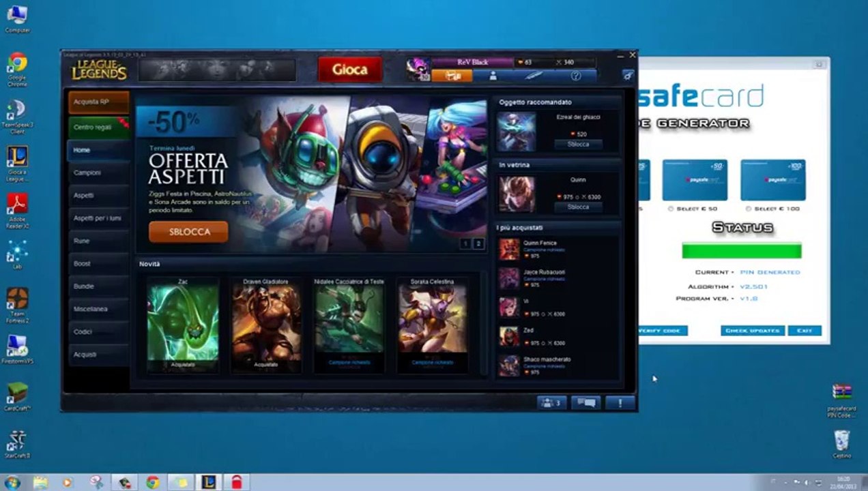Click the Novità section scrollbar
The height and width of the screenshot is (491, 868).
click(x=485, y=324)
